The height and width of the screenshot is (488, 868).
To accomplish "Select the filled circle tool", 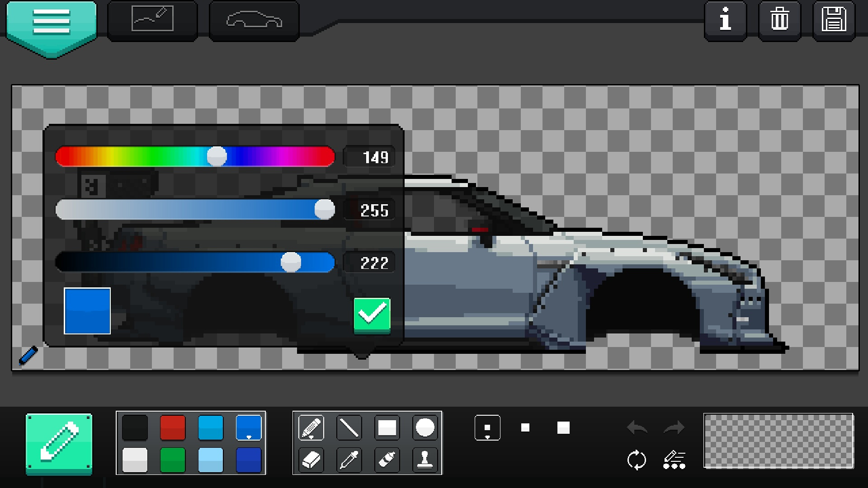I will coord(425,427).
